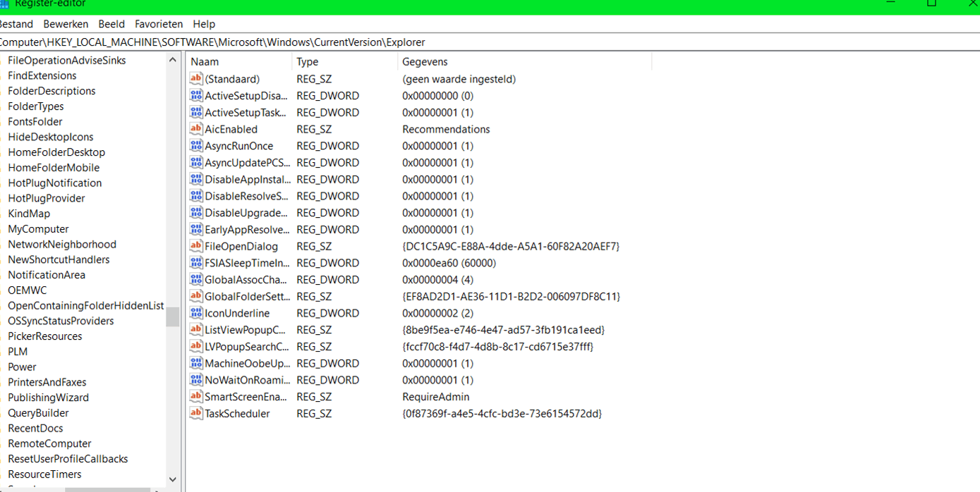The height and width of the screenshot is (492, 980).
Task: Click the MachineOobeUp... DWORD icon
Action: (x=196, y=363)
